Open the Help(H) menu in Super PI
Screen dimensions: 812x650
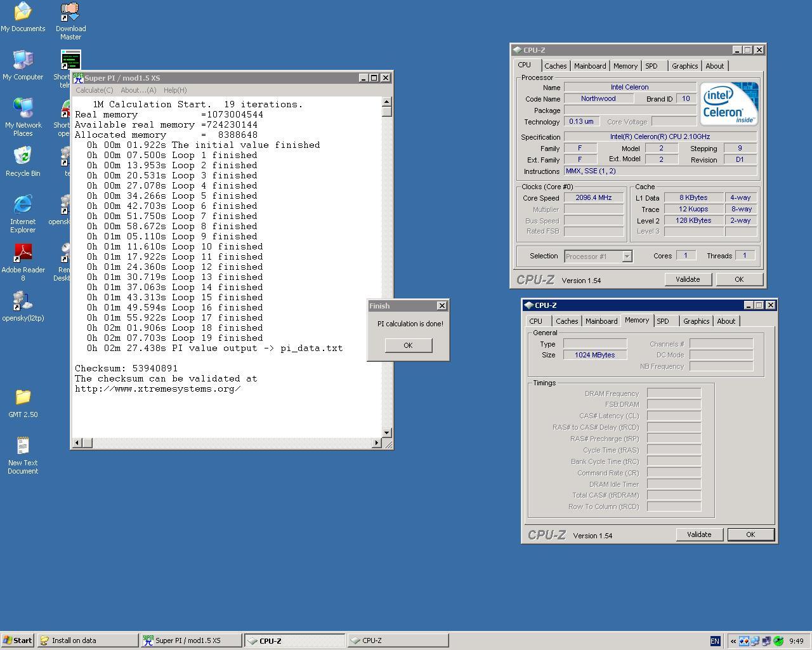coord(175,90)
